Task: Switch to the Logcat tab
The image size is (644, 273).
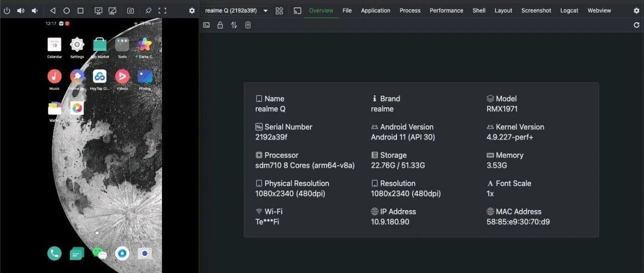Action: (569, 11)
